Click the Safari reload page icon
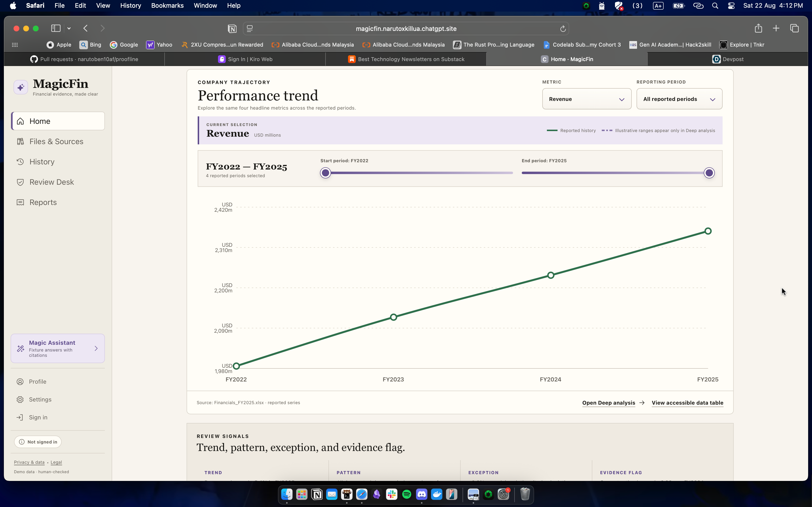This screenshot has width=812, height=507. point(563,29)
